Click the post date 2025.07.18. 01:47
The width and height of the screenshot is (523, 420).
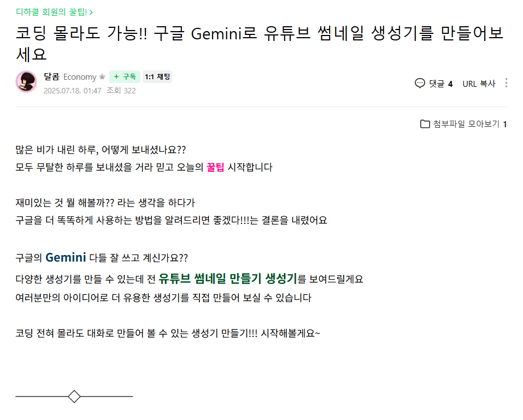(x=72, y=91)
